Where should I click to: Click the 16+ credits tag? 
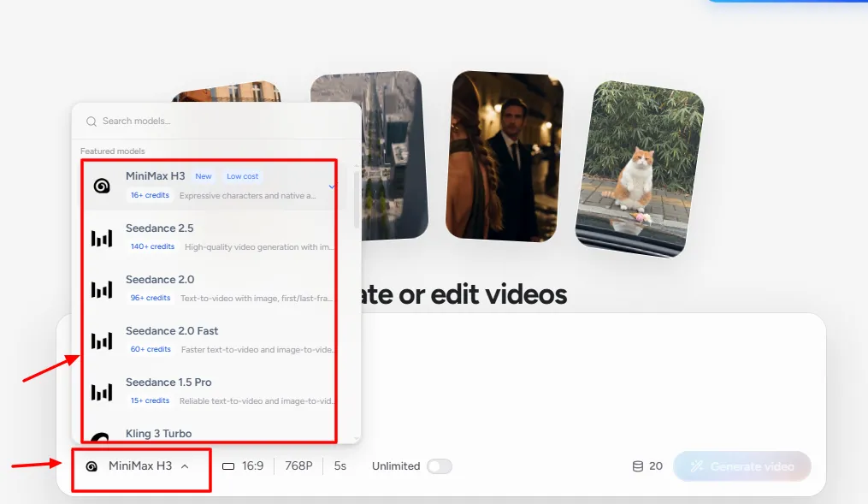tap(150, 195)
